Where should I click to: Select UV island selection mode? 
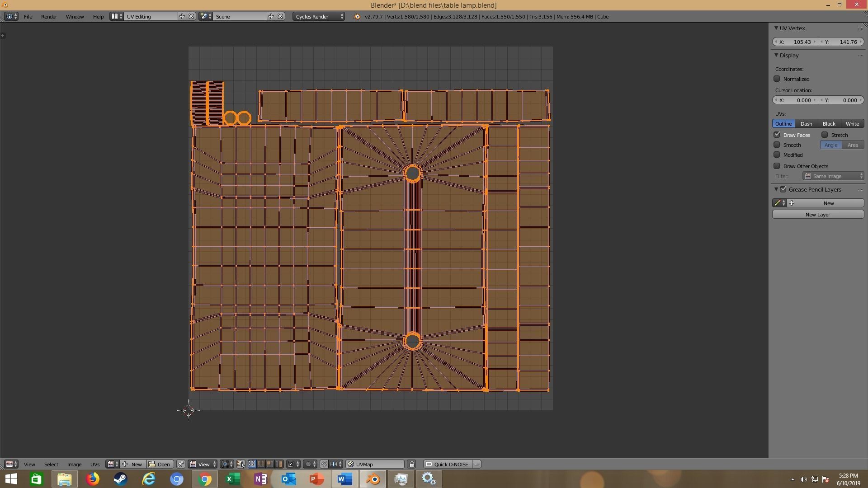pos(279,464)
